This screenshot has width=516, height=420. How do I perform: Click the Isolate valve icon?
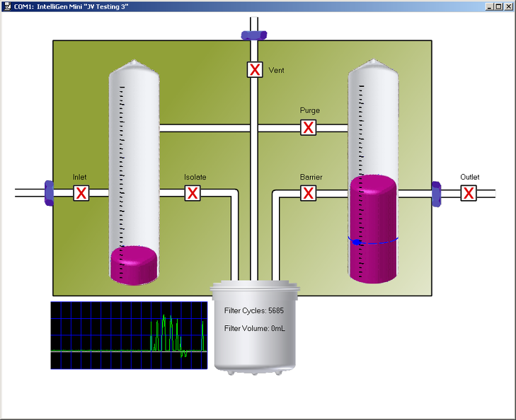(193, 193)
